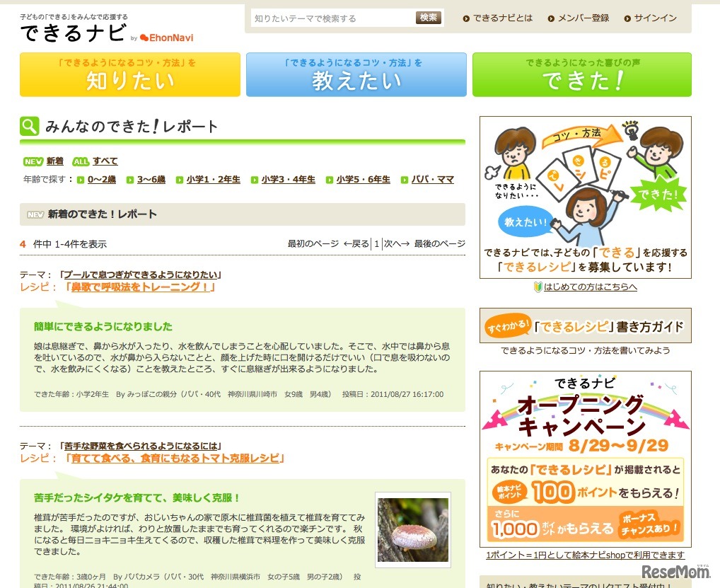Click the 4件中 1-4件を表示 count text
Viewport: 720px width, 588px height.
[x=64, y=244]
